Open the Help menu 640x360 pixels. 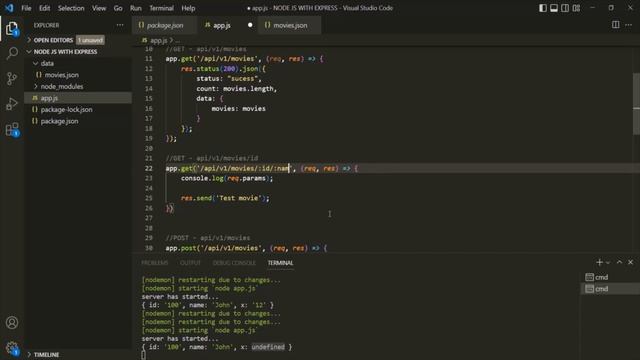click(x=188, y=8)
